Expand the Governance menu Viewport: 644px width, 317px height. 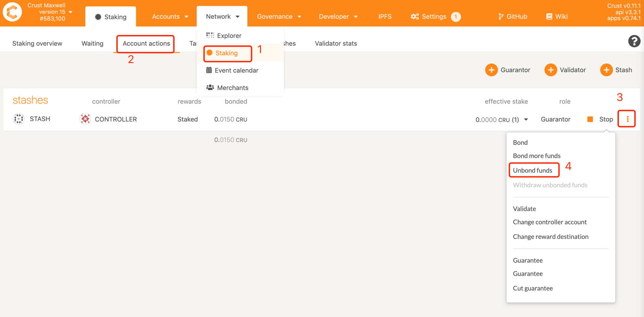[x=279, y=16]
